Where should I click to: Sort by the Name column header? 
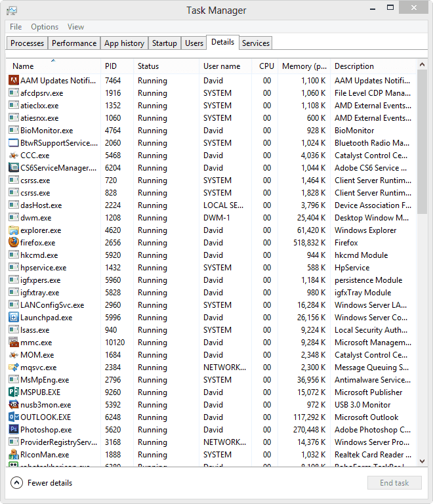pos(53,66)
